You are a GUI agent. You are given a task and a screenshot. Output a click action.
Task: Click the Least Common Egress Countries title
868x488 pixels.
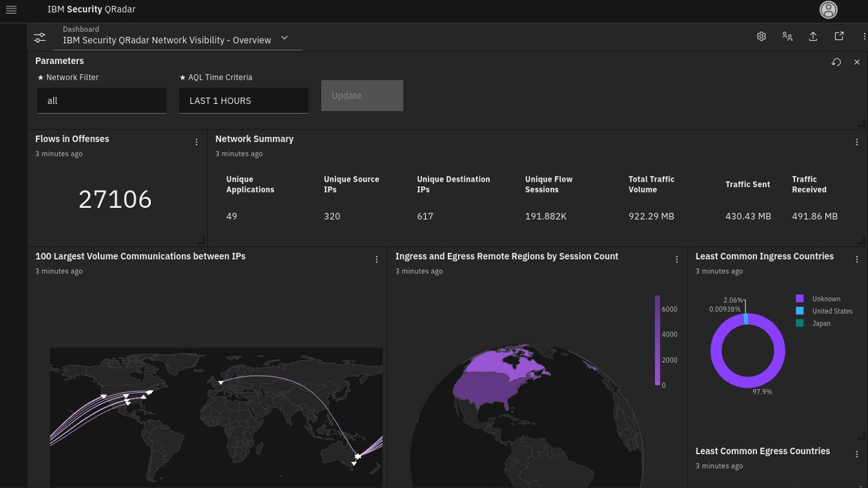click(763, 451)
